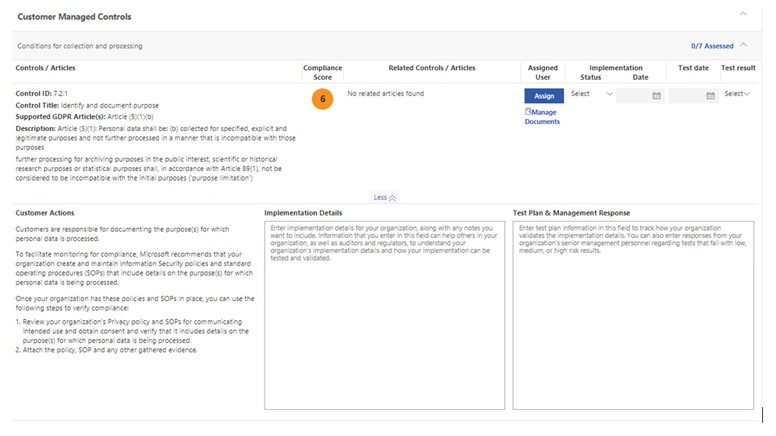Image resolution: width=776 pixels, height=436 pixels.
Task: Open the Manage Documents link
Action: (542, 117)
